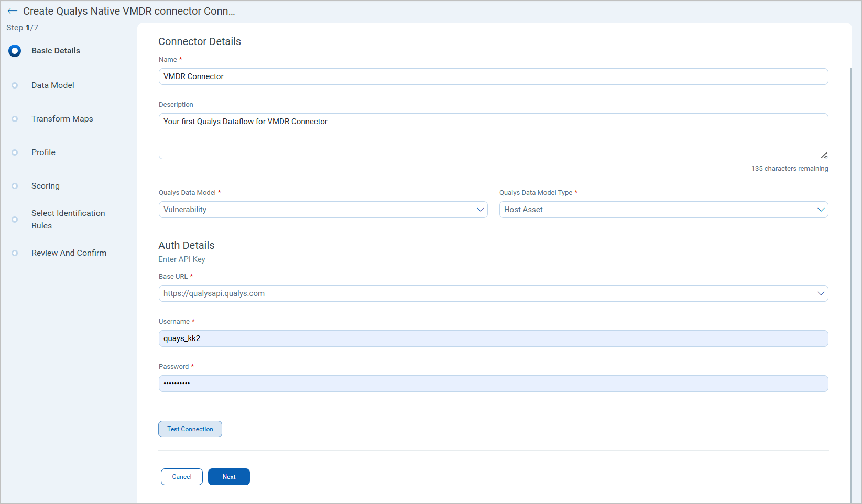
Task: Click chevron at end of Base URL
Action: [x=821, y=293]
